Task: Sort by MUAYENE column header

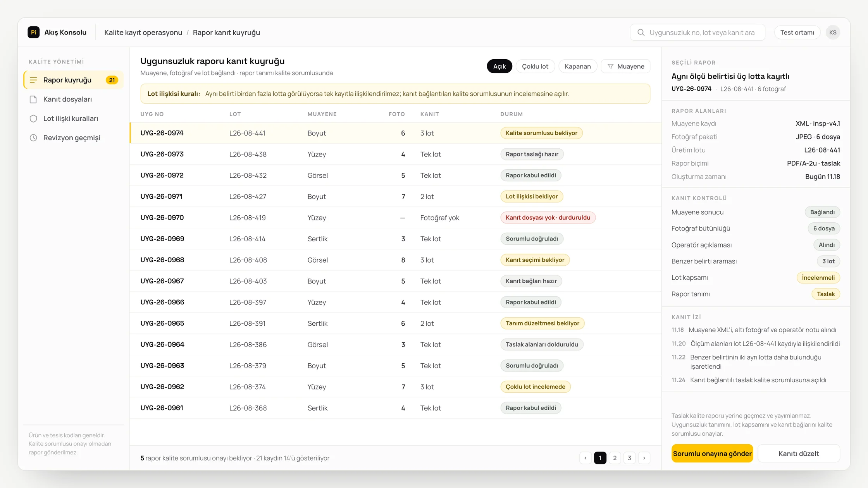Action: (322, 114)
